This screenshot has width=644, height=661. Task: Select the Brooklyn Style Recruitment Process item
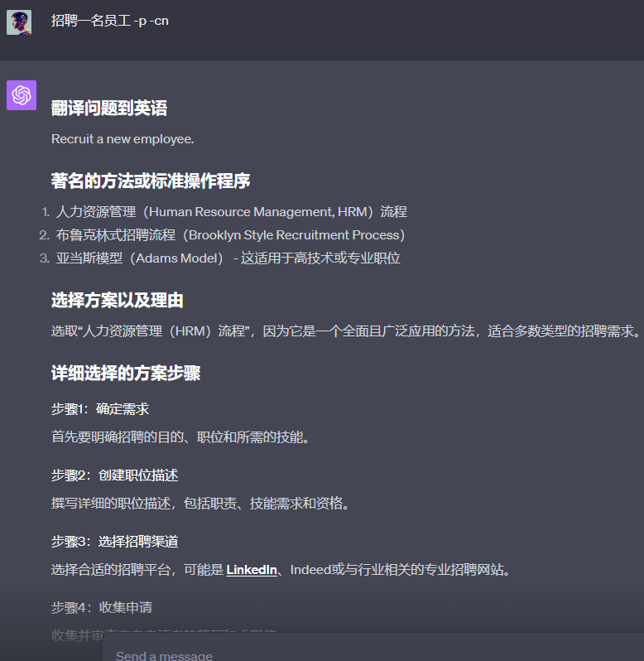[230, 235]
